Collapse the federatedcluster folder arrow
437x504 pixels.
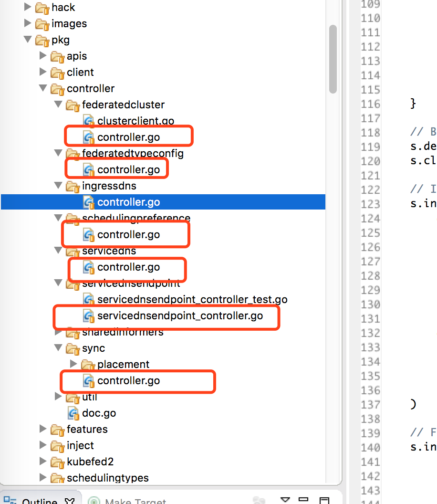click(x=58, y=104)
